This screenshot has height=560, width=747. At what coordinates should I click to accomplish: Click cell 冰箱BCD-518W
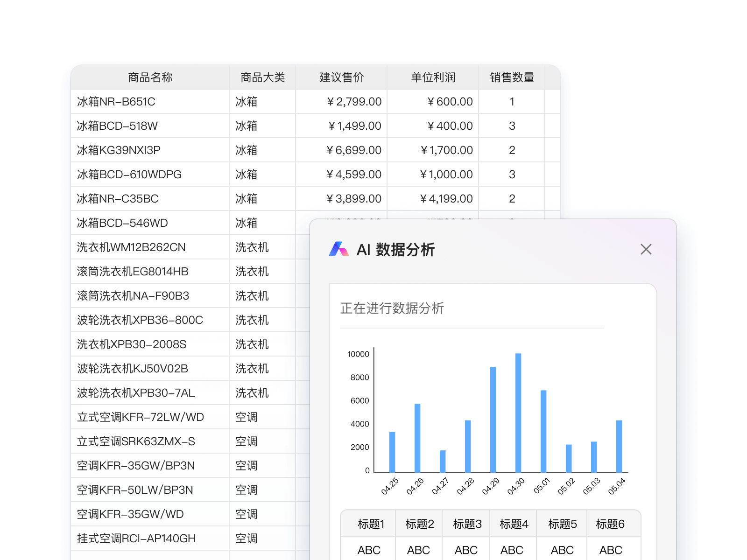coord(150,126)
